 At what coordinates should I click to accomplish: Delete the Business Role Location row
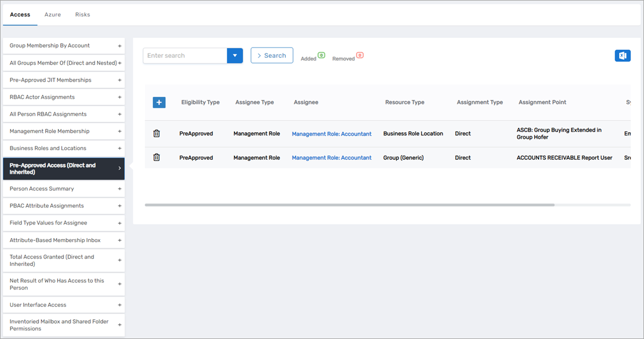(157, 134)
